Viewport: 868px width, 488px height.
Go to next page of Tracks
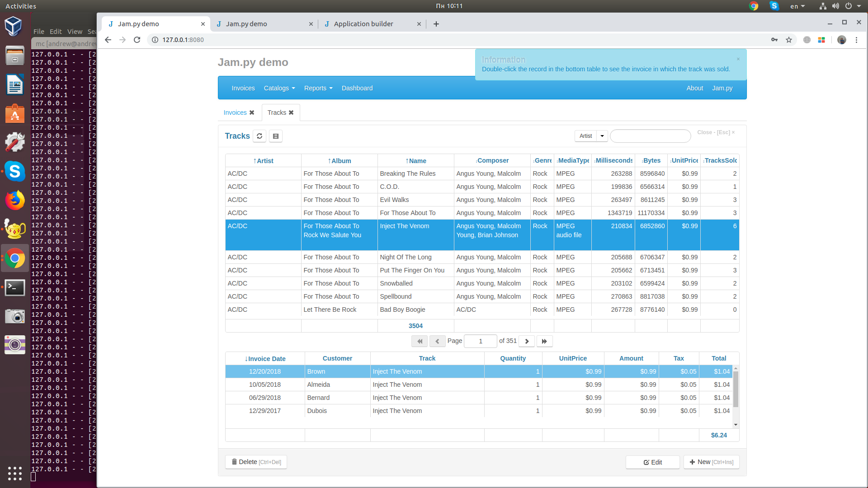pos(527,341)
